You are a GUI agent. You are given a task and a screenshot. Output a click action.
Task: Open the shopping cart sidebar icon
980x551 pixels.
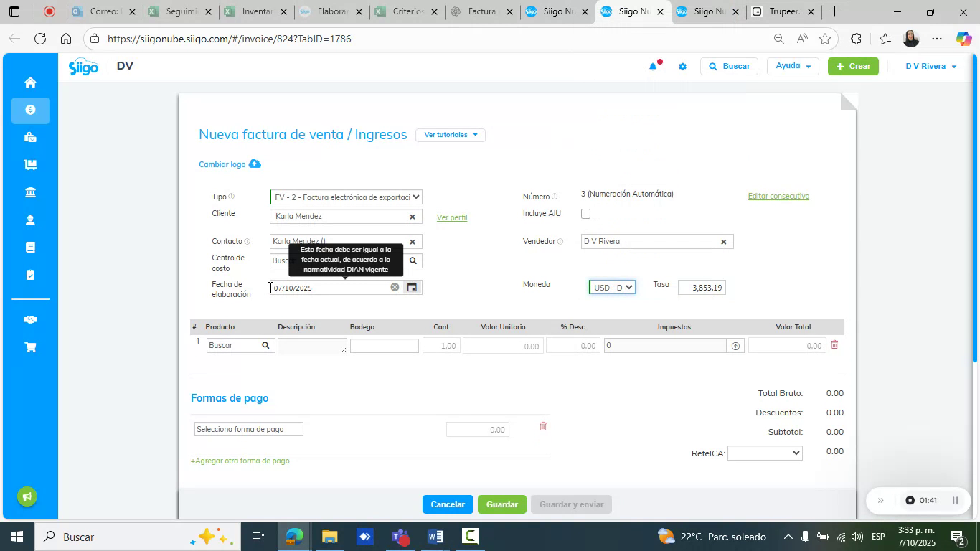tap(30, 347)
